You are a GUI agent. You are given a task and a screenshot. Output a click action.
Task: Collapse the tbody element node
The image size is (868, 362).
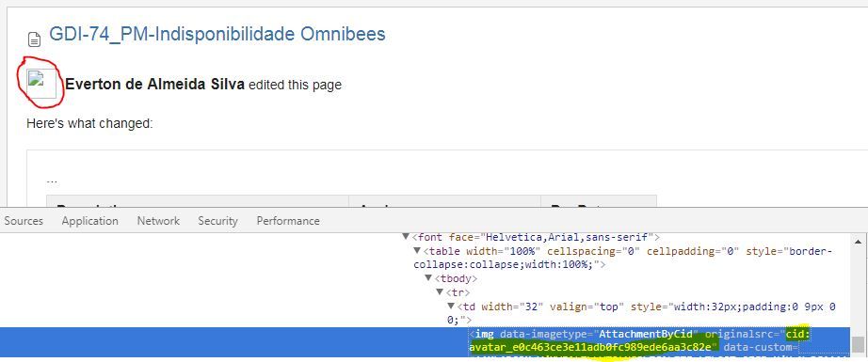(428, 278)
